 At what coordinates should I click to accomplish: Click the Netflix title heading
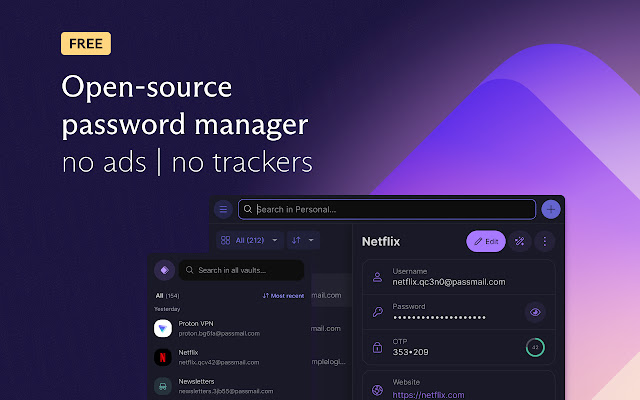coord(381,242)
